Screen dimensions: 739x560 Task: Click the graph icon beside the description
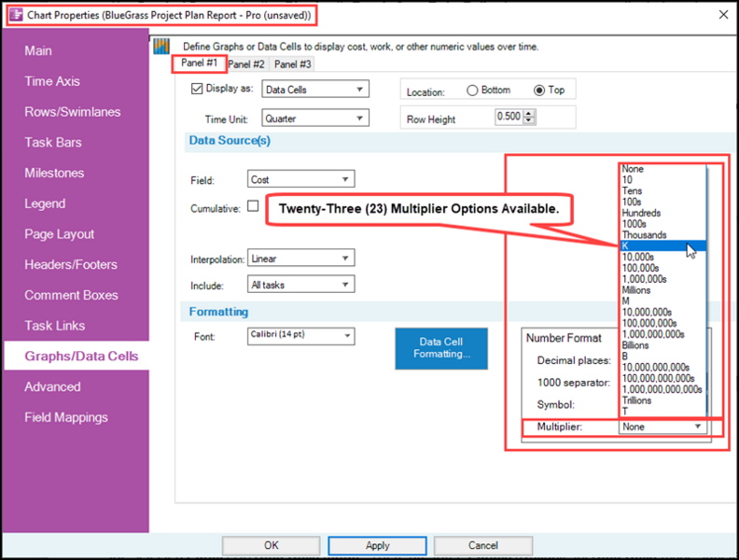(161, 46)
